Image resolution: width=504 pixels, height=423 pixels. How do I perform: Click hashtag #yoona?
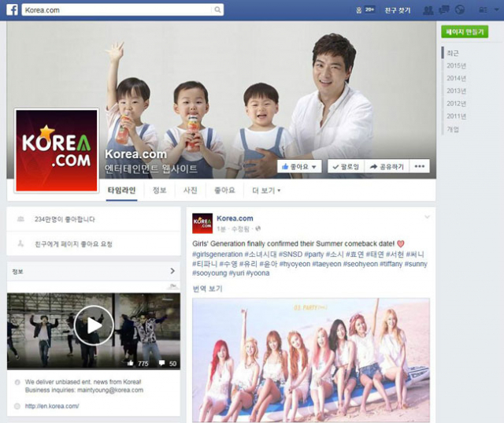pyautogui.click(x=258, y=273)
